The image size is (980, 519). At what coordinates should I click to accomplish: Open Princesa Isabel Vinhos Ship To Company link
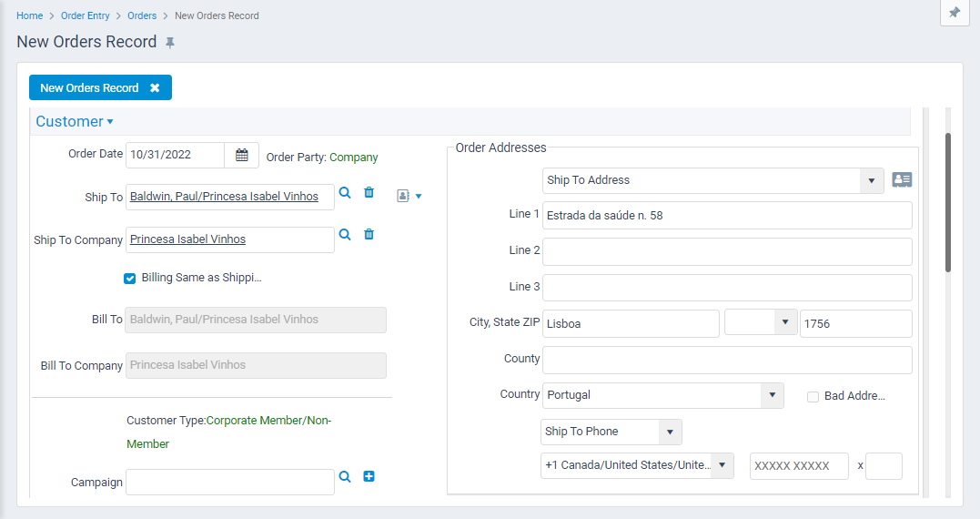pos(187,239)
